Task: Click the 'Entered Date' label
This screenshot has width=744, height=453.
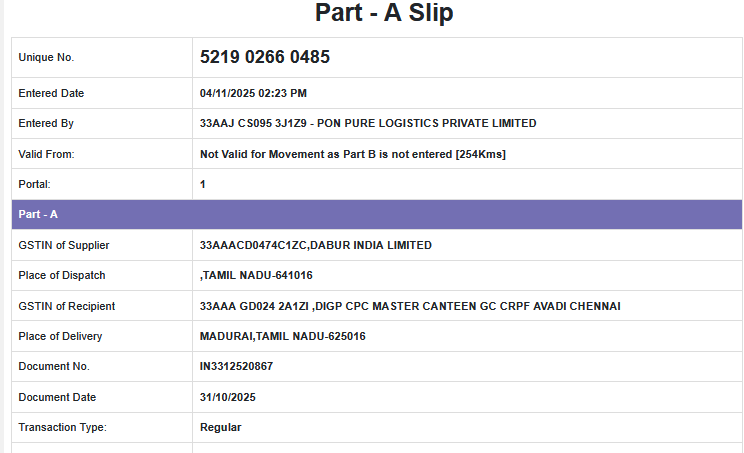Action: [x=51, y=93]
